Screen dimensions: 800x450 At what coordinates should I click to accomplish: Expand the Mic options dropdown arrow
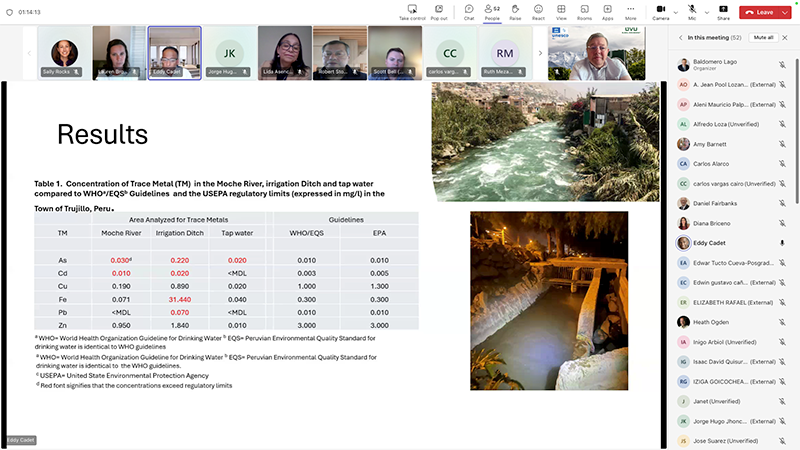708,11
